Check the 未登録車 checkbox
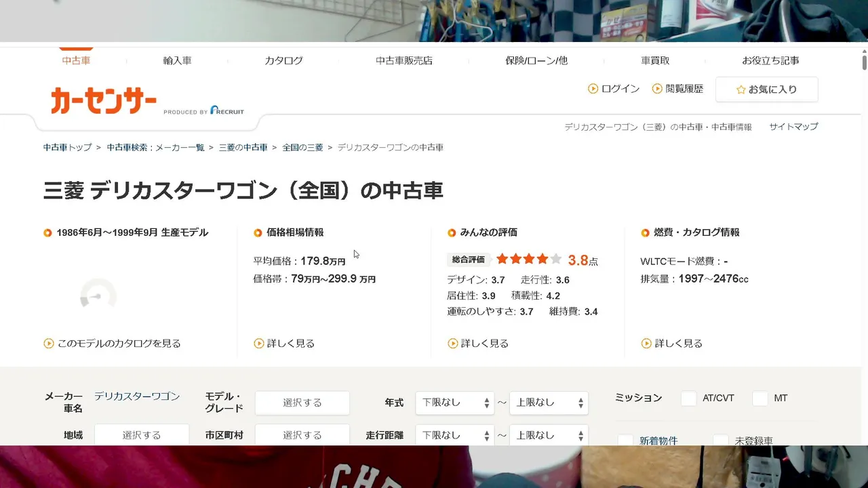The image size is (868, 488). point(721,441)
